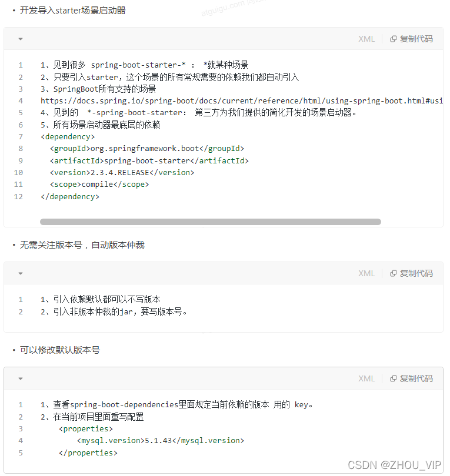The height and width of the screenshot is (476, 450).
Task: Click the mysql.version 5.1.43 line
Action: pos(161,441)
